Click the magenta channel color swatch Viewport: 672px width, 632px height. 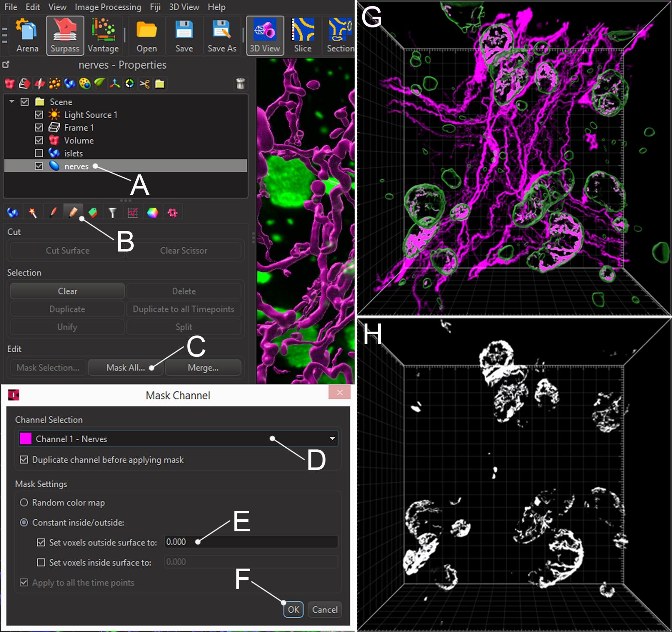pyautogui.click(x=26, y=439)
